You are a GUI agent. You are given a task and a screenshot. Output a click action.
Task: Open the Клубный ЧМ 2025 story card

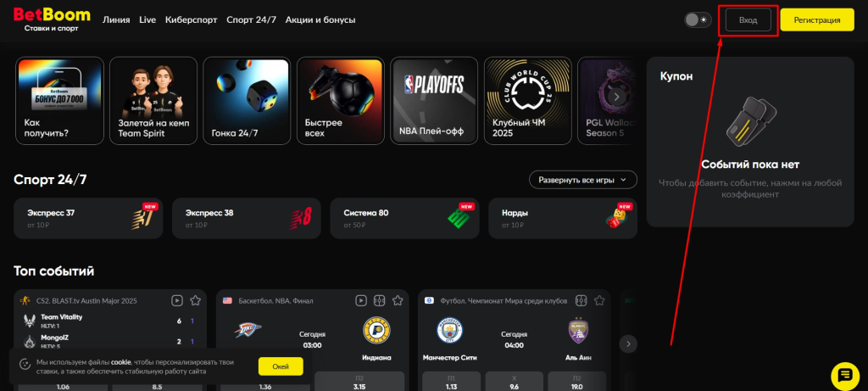click(x=527, y=101)
